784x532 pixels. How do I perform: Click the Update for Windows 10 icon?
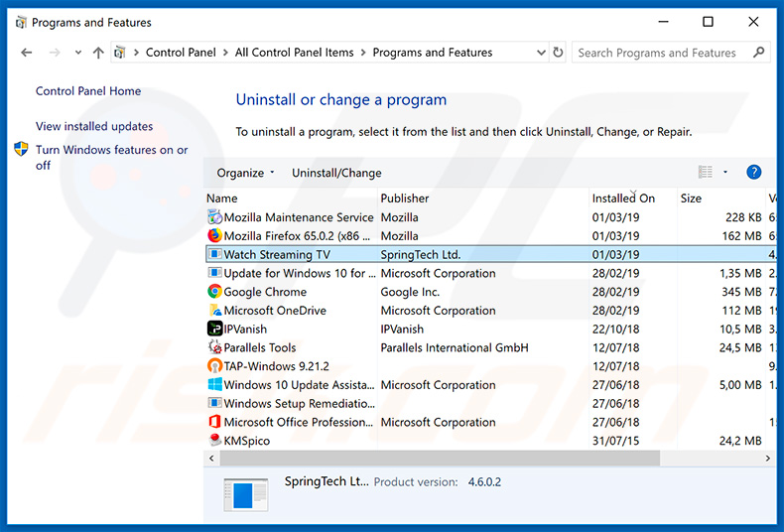[x=215, y=273]
